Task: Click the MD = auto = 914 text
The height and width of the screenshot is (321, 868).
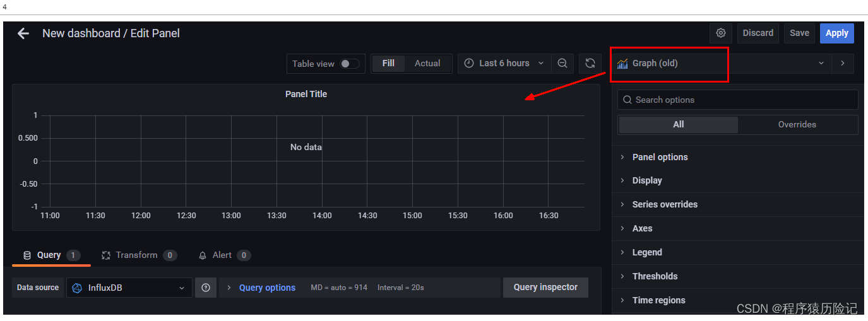Action: 339,288
